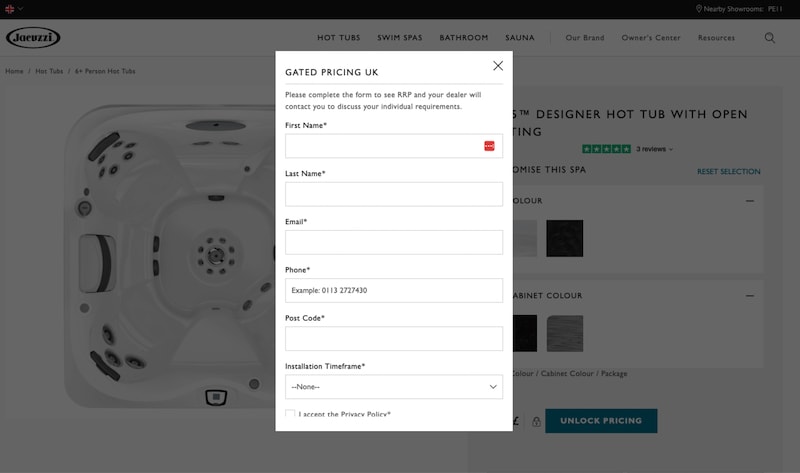Viewport: 800px width, 473px height.
Task: Select the grey cabinet colour swatch
Action: coord(565,333)
